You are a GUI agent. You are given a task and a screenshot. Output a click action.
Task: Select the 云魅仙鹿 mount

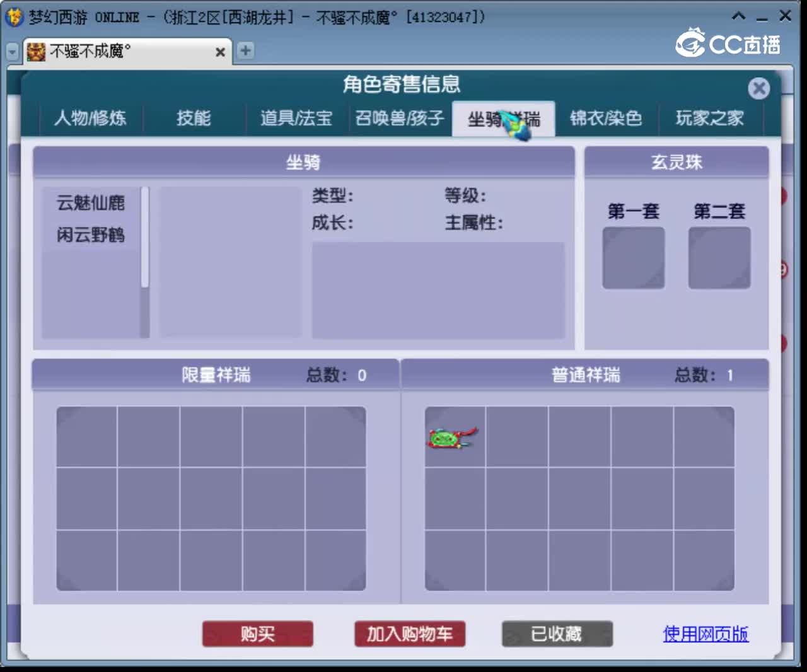click(91, 203)
